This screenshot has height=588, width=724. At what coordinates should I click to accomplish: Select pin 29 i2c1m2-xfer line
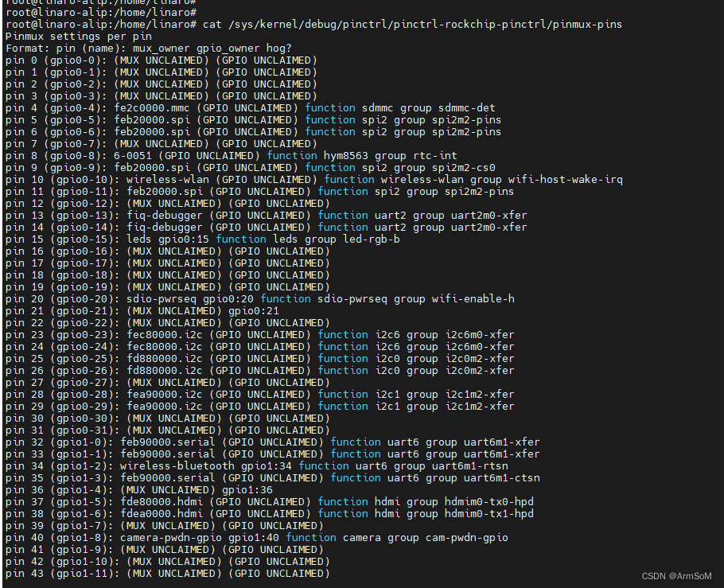click(x=259, y=407)
